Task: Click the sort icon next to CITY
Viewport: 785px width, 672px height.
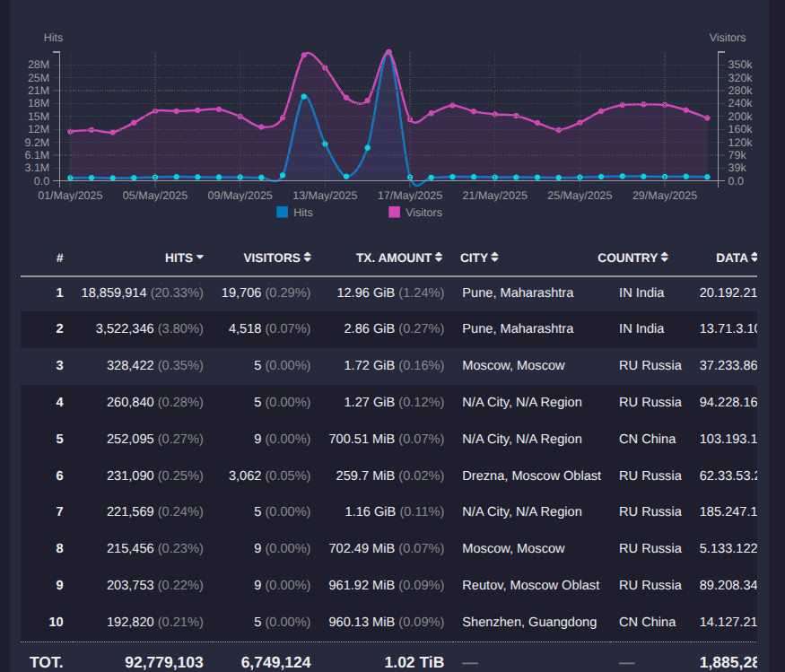Action: 494,257
